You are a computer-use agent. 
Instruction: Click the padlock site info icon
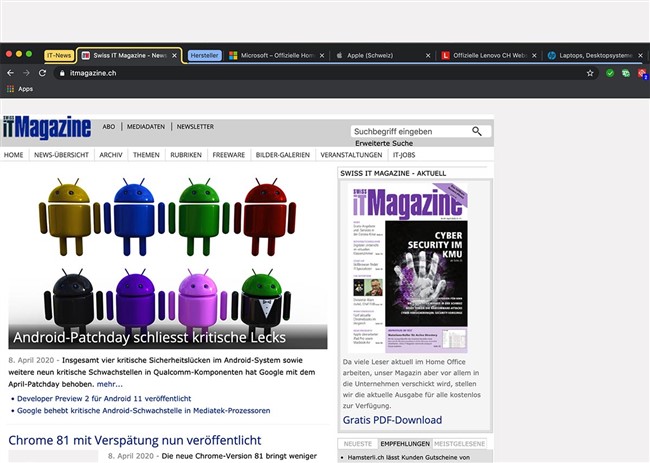tap(62, 73)
